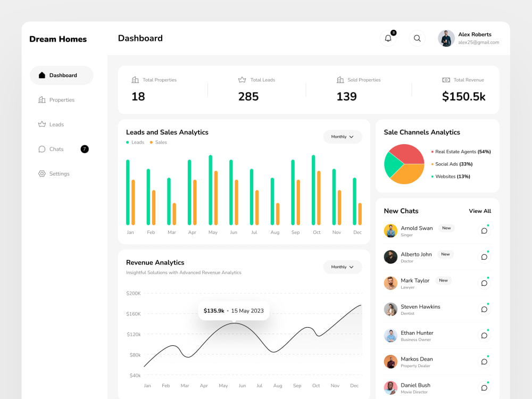Click 'Websites (13%)' legend text
532x399 pixels.
click(453, 177)
